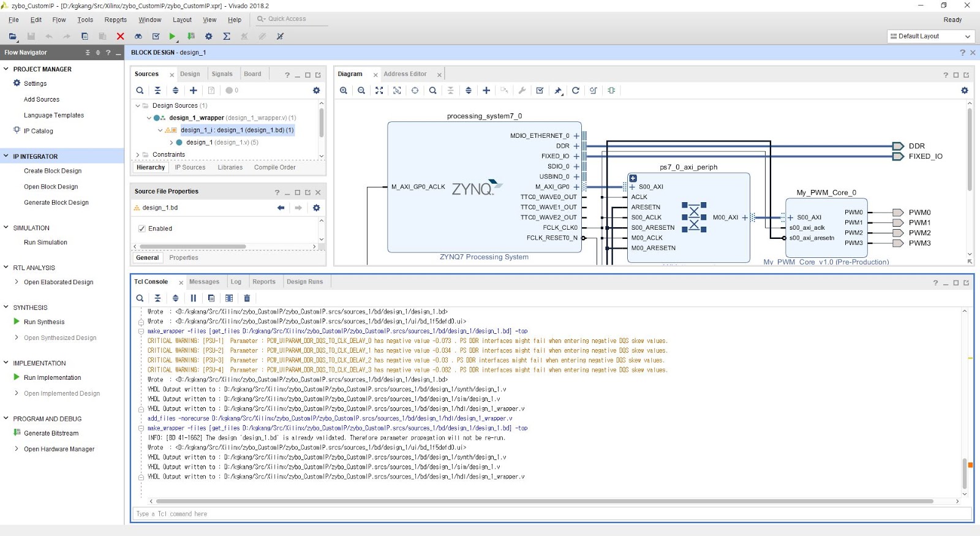Open Default Layout dropdown
Viewport: 980px width, 536px height.
pyautogui.click(x=931, y=36)
